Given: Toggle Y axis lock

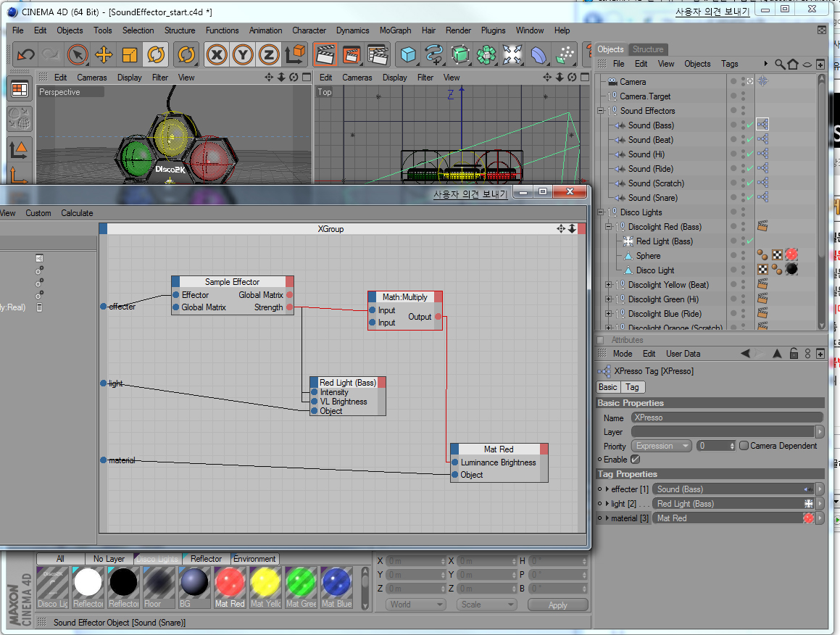Looking at the screenshot, I should 243,54.
